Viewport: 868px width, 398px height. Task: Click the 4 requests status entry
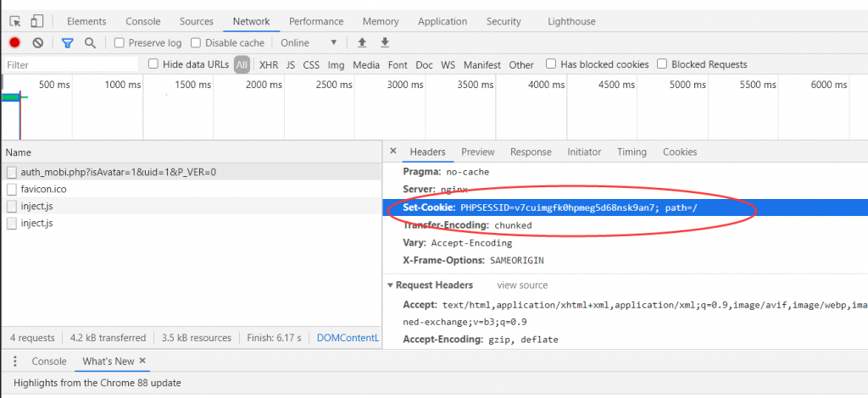point(32,338)
